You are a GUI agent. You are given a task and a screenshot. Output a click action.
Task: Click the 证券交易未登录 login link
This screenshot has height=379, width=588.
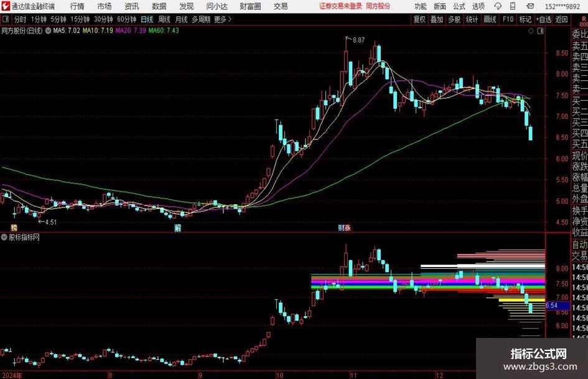(341, 6)
